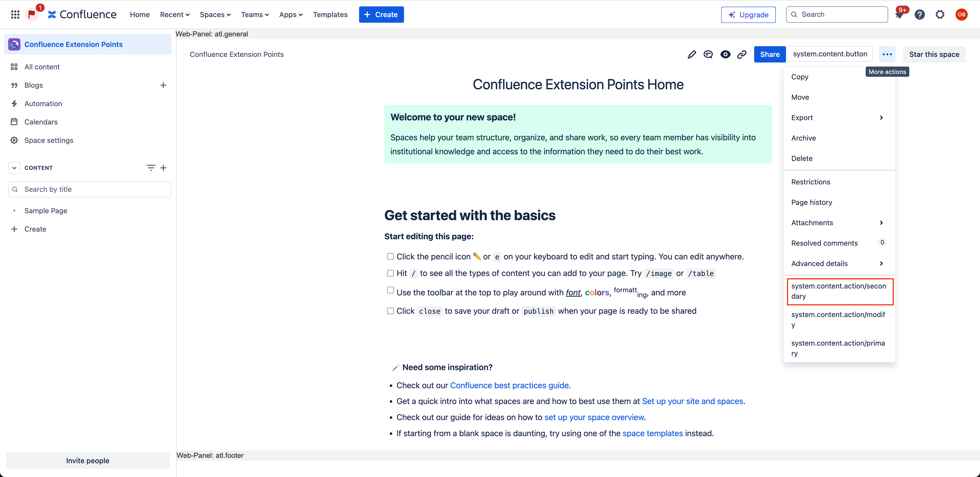The image size is (980, 477).
Task: Check the 'Use the toolbar' checkbox
Action: coord(390,290)
